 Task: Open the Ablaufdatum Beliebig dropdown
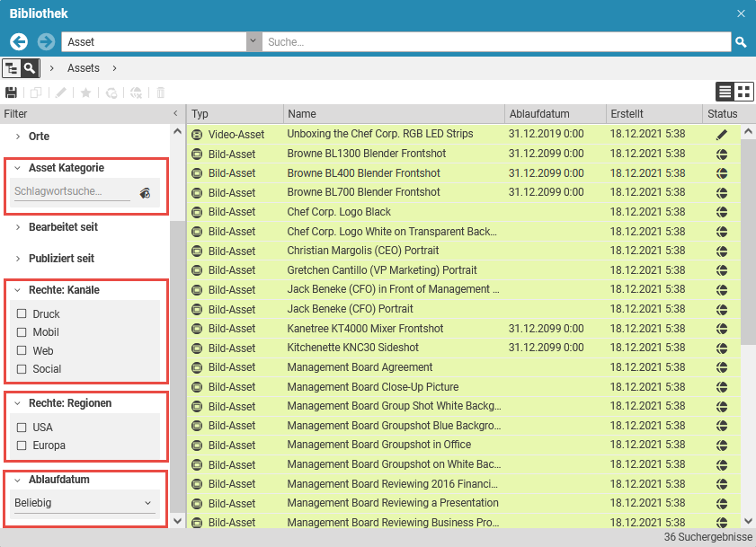click(84, 504)
